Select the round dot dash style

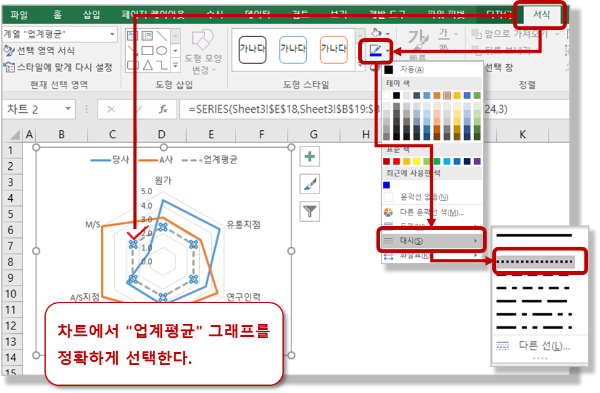[535, 262]
